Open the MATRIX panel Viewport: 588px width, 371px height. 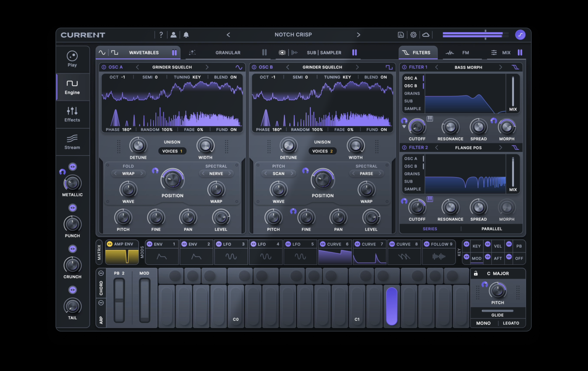(100, 252)
